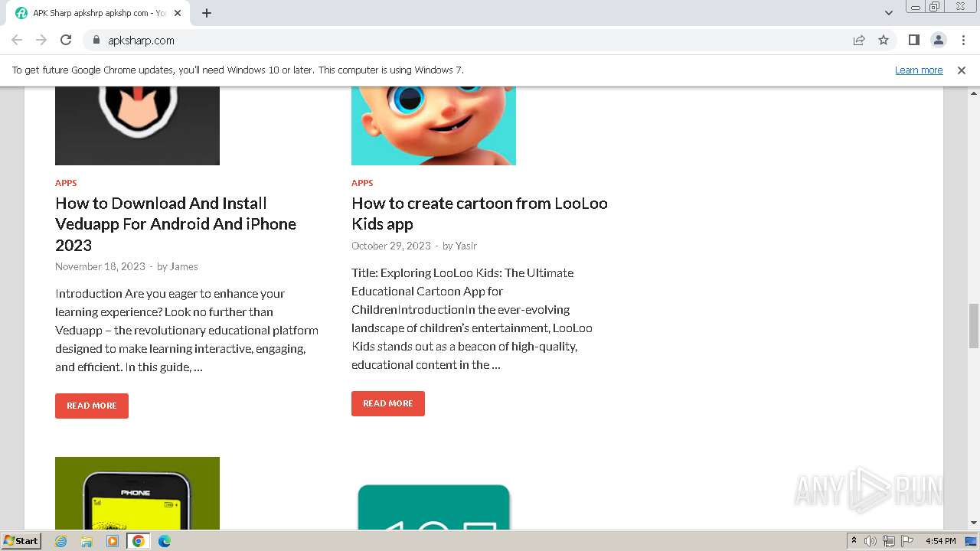Open the volume speaker tray icon

pyautogui.click(x=871, y=541)
